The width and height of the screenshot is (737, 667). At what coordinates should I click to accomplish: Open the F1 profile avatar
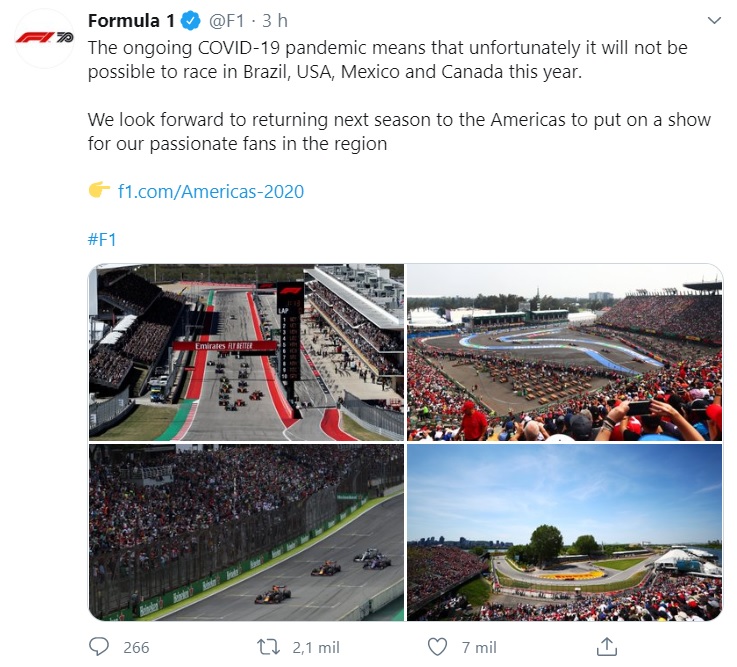point(44,38)
